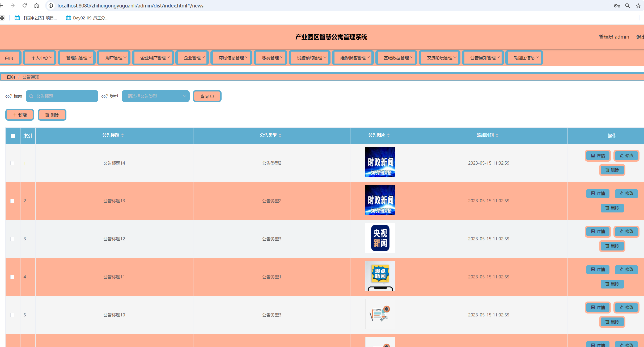Open 详情 for 公告标题12
This screenshot has height=347, width=644.
pos(598,231)
